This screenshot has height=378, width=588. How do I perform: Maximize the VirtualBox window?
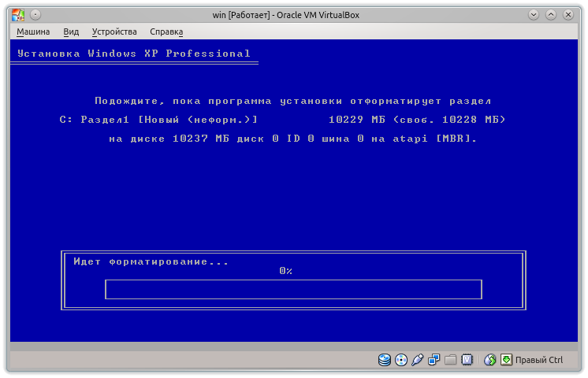[x=551, y=15]
